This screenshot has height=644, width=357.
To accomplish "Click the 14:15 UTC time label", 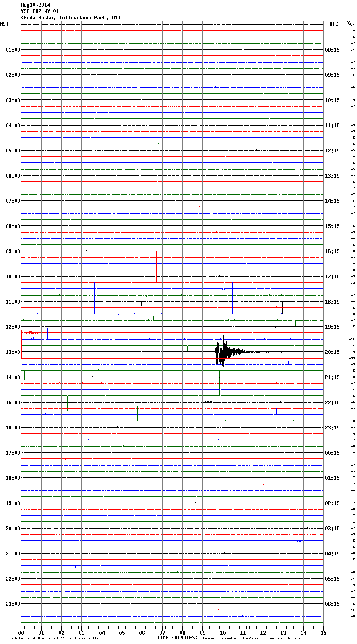I will (332, 201).
